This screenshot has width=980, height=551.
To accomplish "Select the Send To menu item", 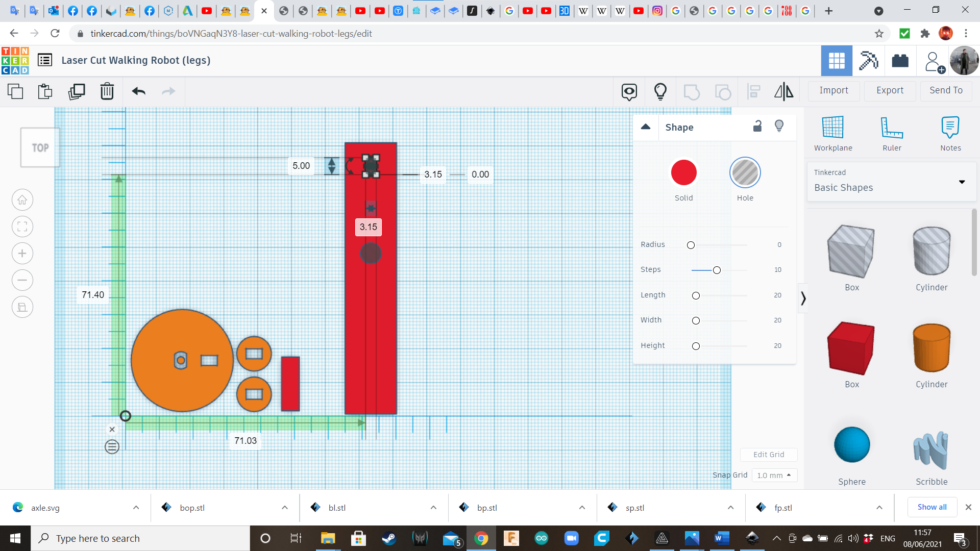I will pos(946,90).
